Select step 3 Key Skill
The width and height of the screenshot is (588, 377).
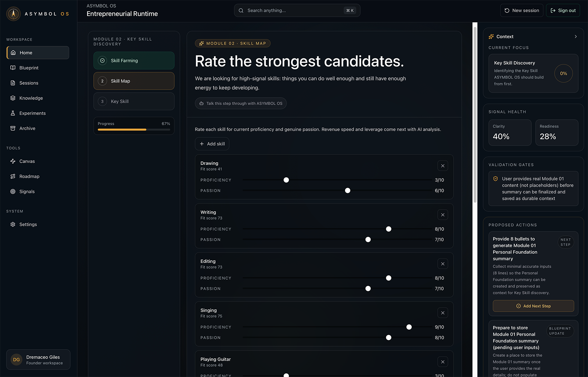point(134,101)
